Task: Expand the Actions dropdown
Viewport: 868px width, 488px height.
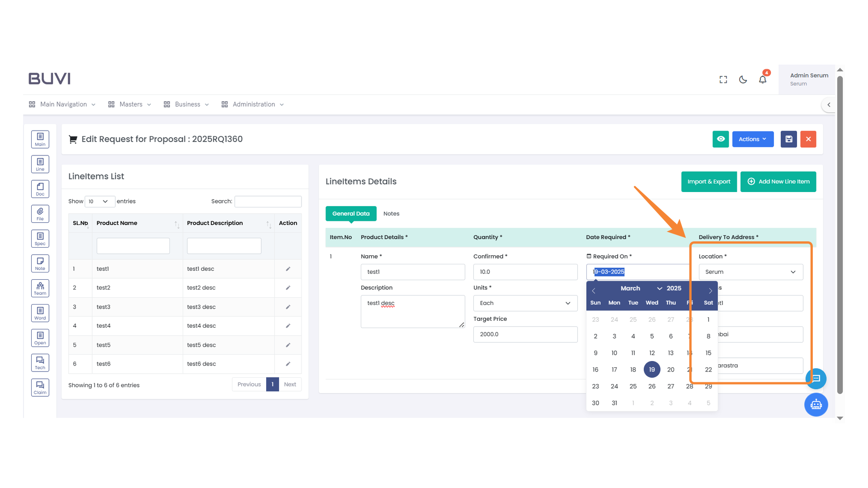Action: point(753,139)
